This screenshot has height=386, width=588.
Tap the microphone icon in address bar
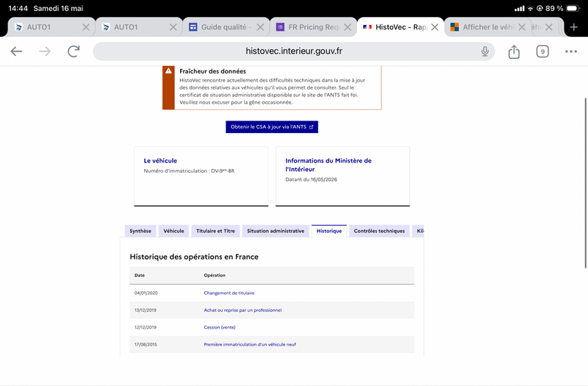[485, 51]
